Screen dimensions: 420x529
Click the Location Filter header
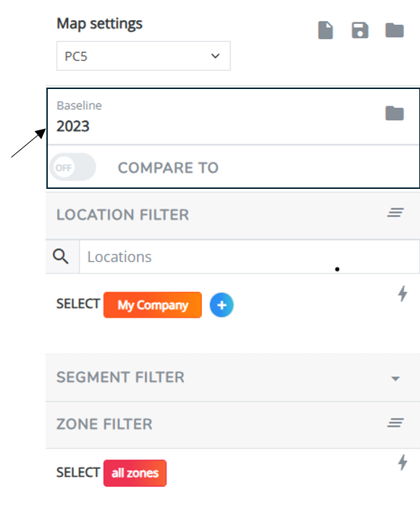pyautogui.click(x=232, y=215)
